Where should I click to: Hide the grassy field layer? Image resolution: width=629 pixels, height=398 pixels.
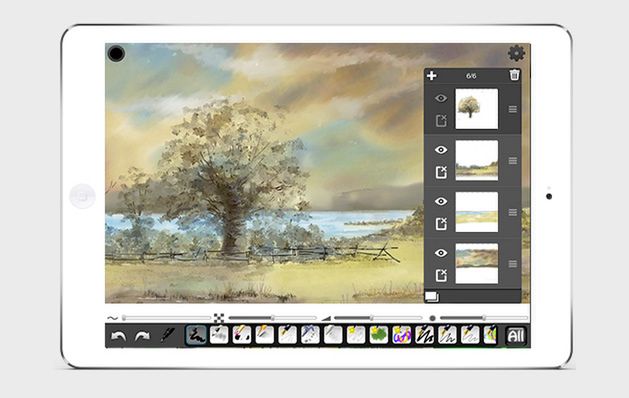click(x=441, y=150)
